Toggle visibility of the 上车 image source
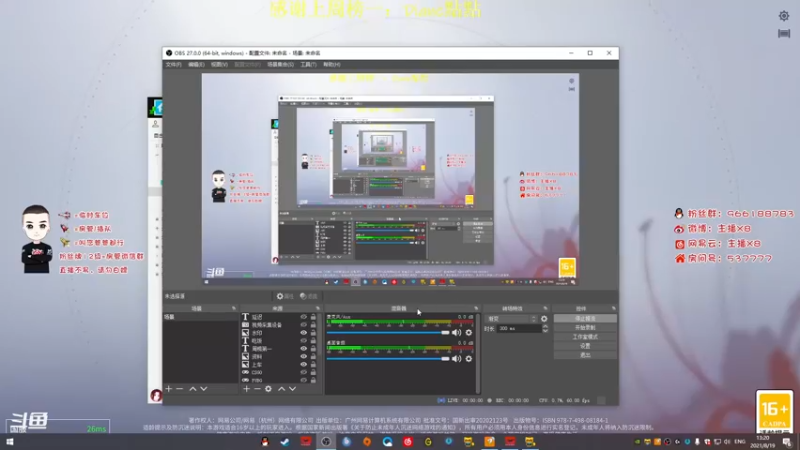This screenshot has width=800, height=450. pyautogui.click(x=304, y=364)
